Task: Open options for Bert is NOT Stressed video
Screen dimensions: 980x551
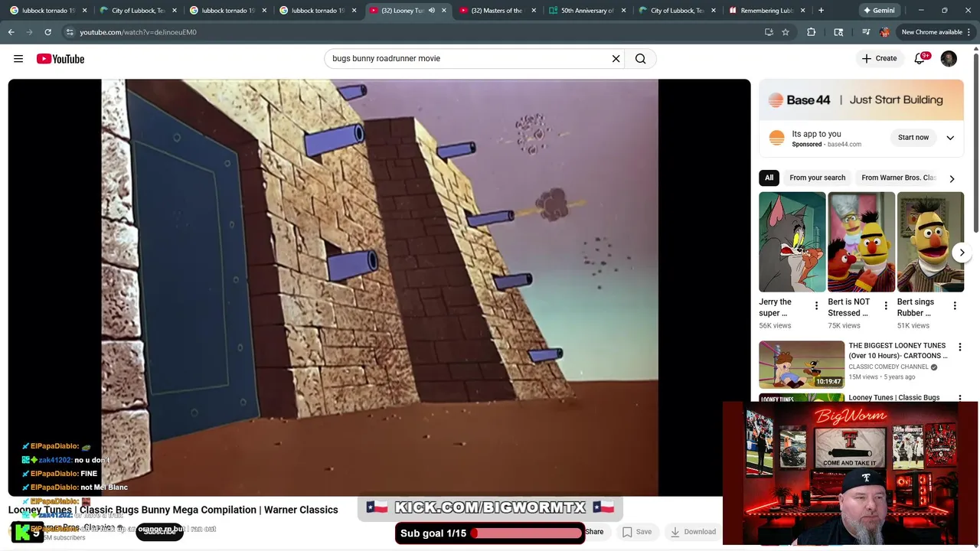Action: [x=886, y=306]
